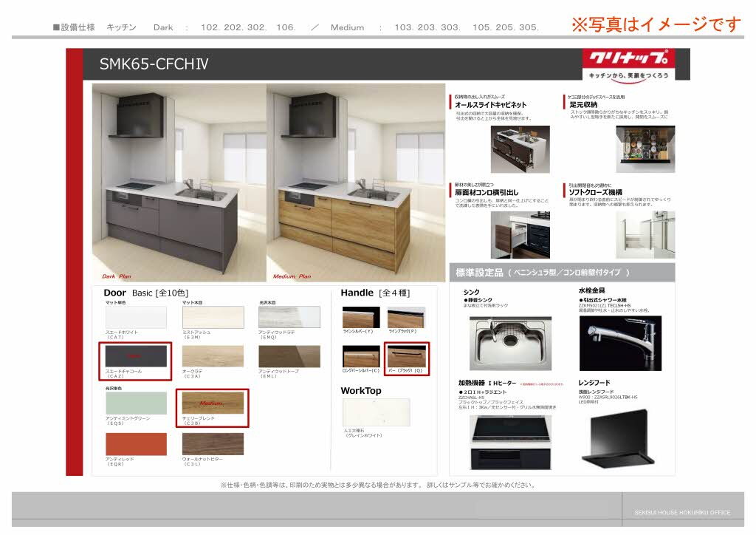Select the dark charcoal door color swatch

pyautogui.click(x=136, y=356)
